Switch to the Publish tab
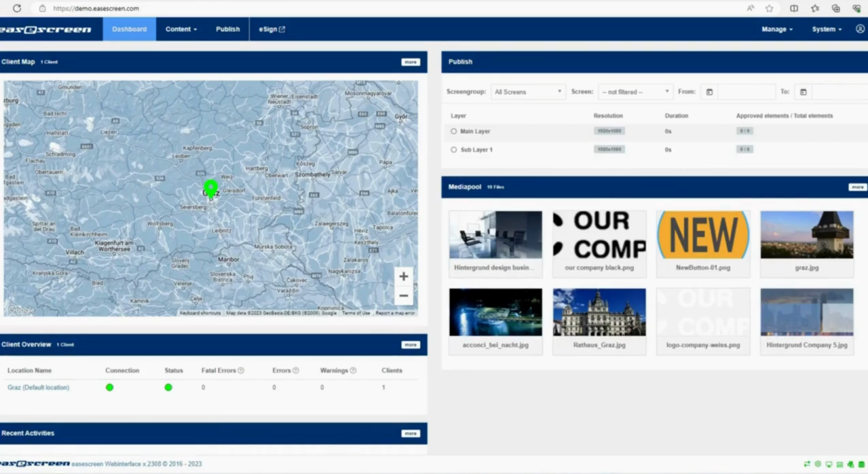 point(227,29)
